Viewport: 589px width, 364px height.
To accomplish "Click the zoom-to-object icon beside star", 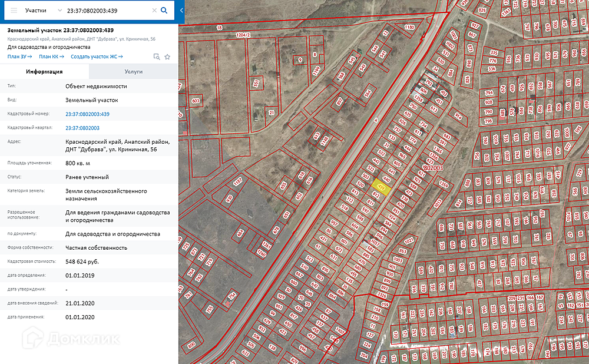I will [x=156, y=57].
